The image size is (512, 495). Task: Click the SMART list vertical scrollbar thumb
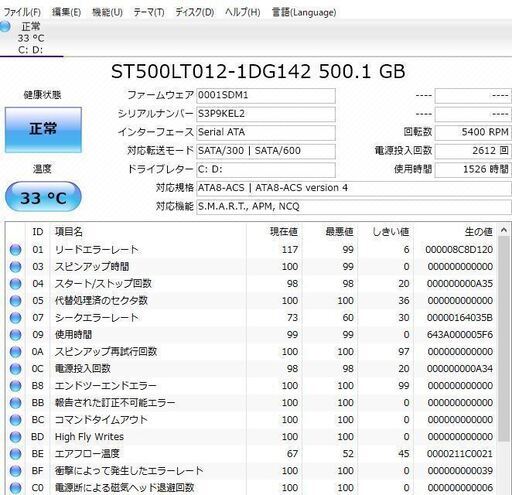coord(504,338)
